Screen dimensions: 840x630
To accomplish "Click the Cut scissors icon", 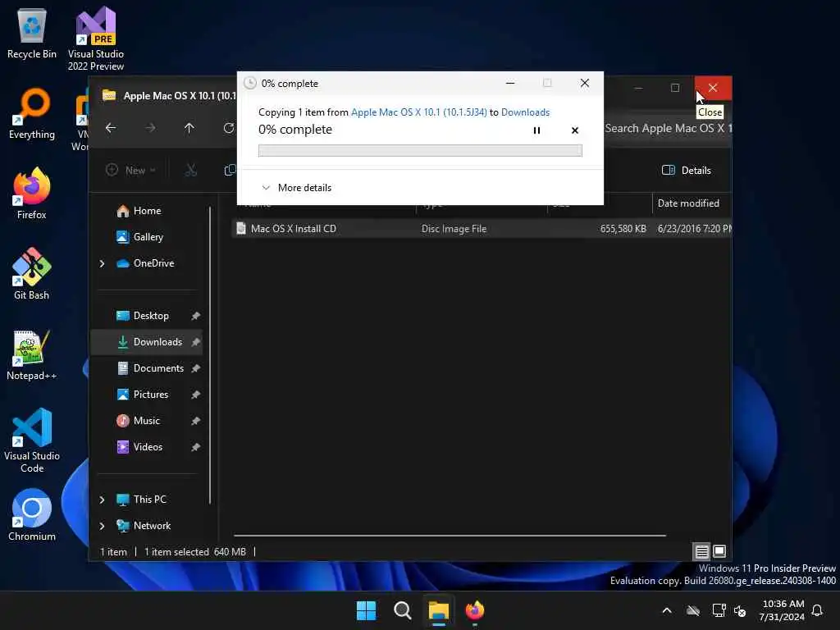I will 190,171.
